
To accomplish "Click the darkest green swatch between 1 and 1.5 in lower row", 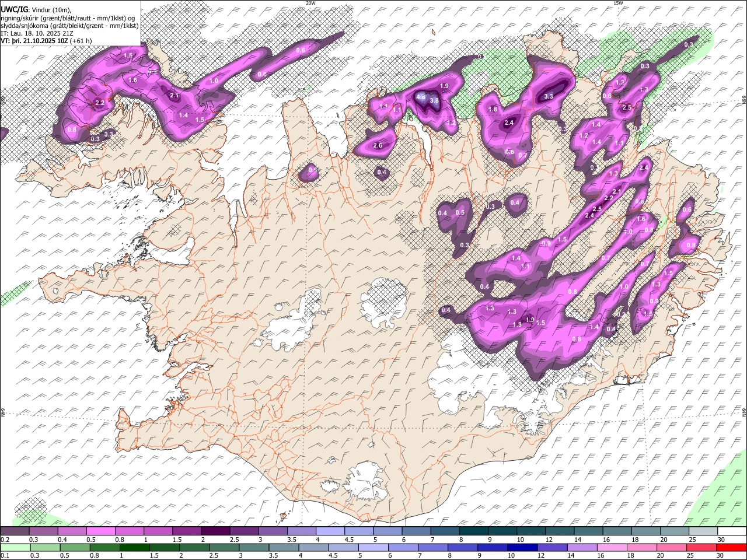I will pos(135,547).
